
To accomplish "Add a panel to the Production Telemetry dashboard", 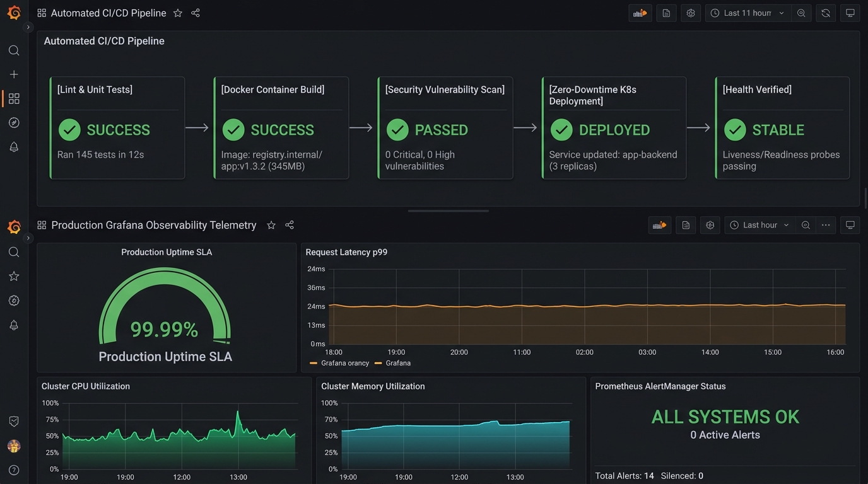I will click(660, 225).
